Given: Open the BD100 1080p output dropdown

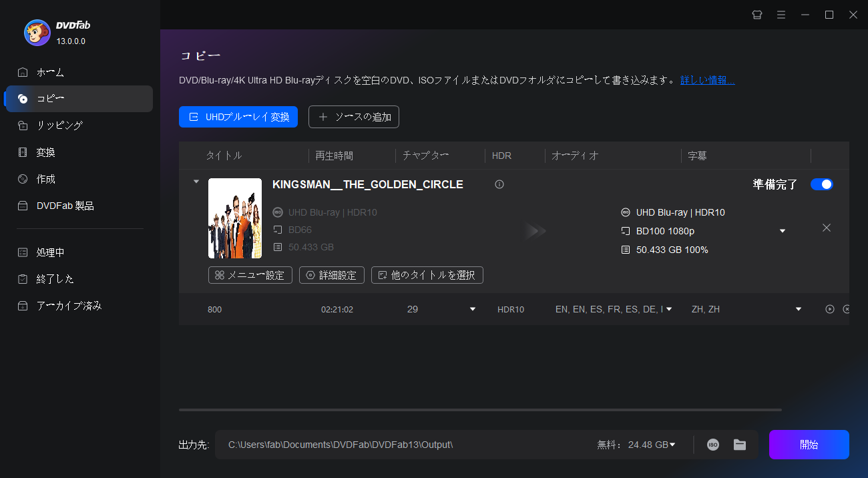Looking at the screenshot, I should (x=783, y=231).
